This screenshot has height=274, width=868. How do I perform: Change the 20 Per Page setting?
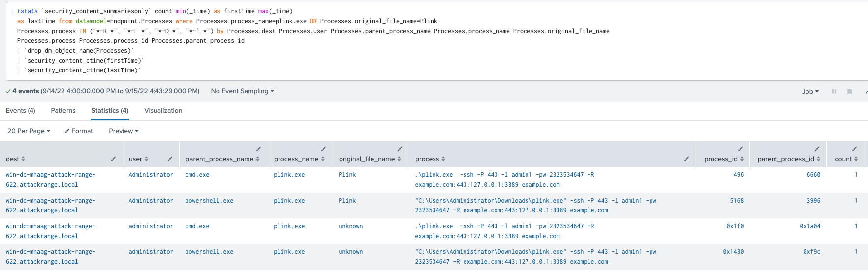click(29, 131)
